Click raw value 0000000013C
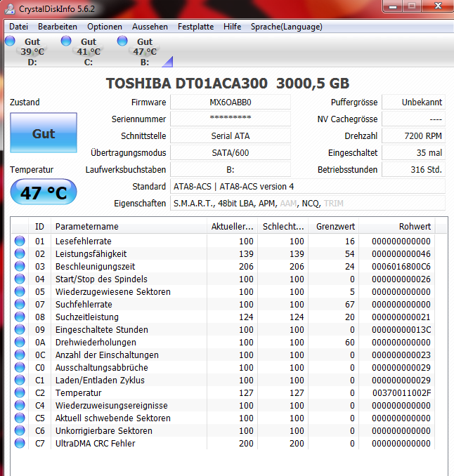The height and width of the screenshot is (476, 454). point(401,330)
